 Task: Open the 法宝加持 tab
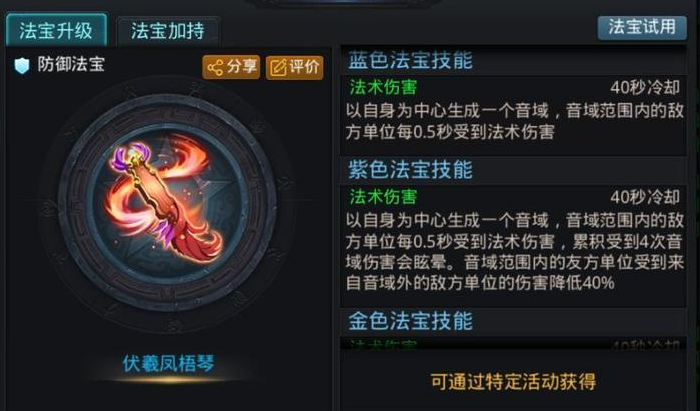point(168,31)
